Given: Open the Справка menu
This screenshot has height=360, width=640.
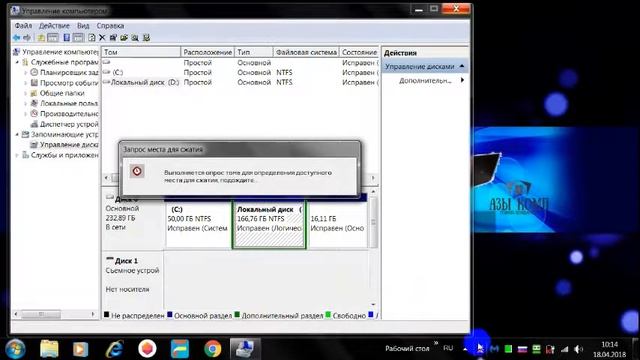Looking at the screenshot, I should (x=110, y=25).
